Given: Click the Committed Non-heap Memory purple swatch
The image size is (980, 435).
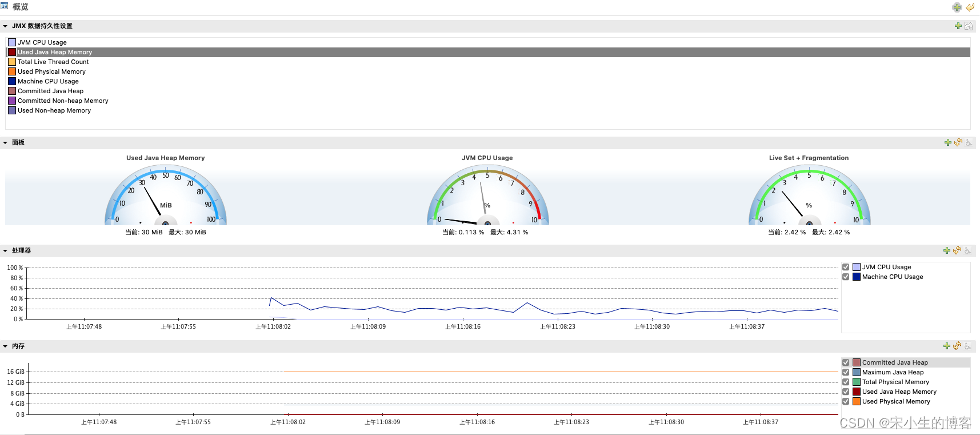Looking at the screenshot, I should click(12, 101).
